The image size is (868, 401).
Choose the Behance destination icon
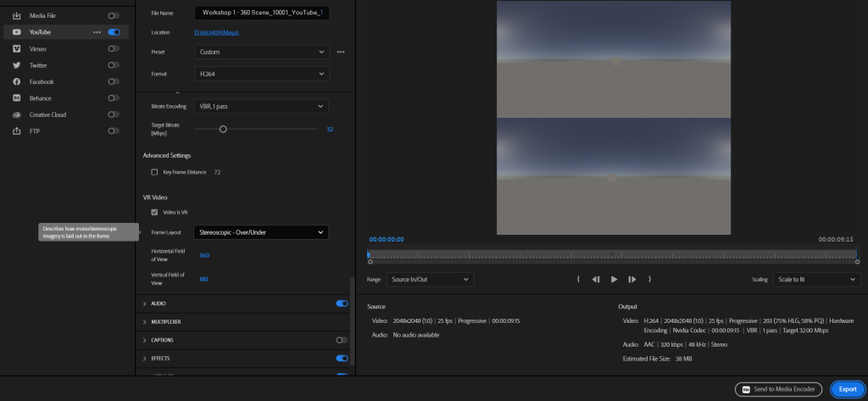[17, 98]
